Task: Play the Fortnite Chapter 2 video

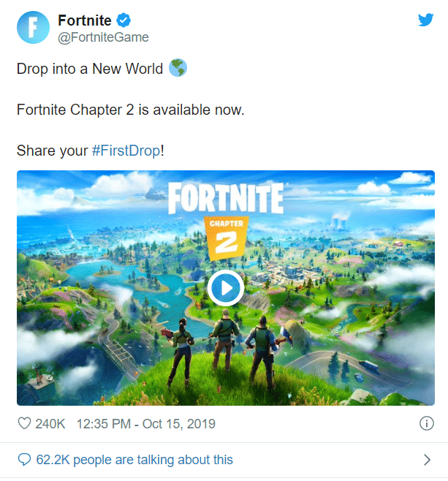Action: click(x=224, y=288)
